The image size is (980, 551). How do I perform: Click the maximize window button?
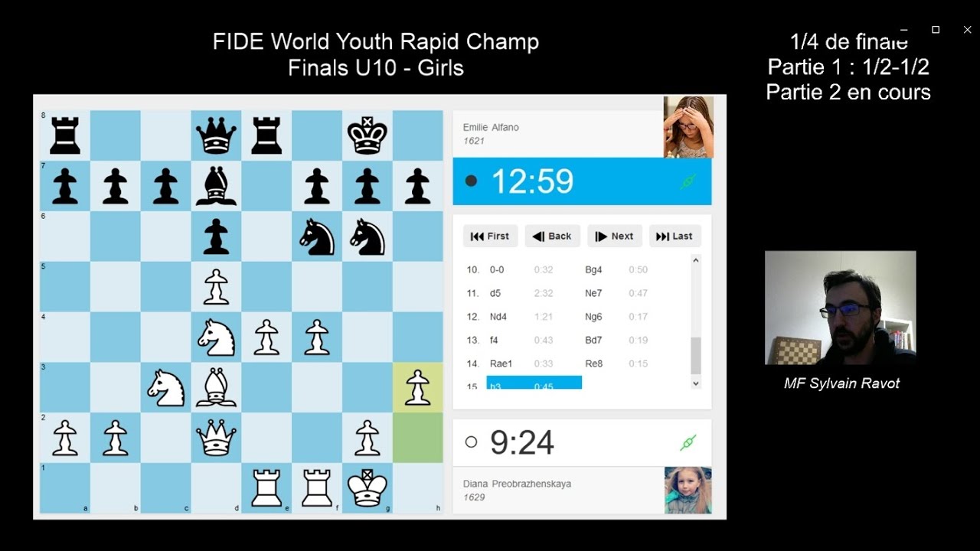[x=936, y=30]
